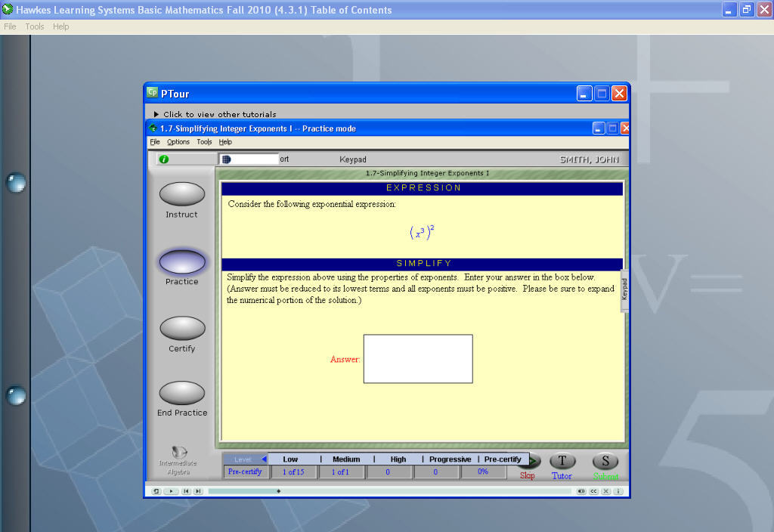Click the SIMPLIFY header bar
This screenshot has height=532, width=774.
pyautogui.click(x=423, y=264)
